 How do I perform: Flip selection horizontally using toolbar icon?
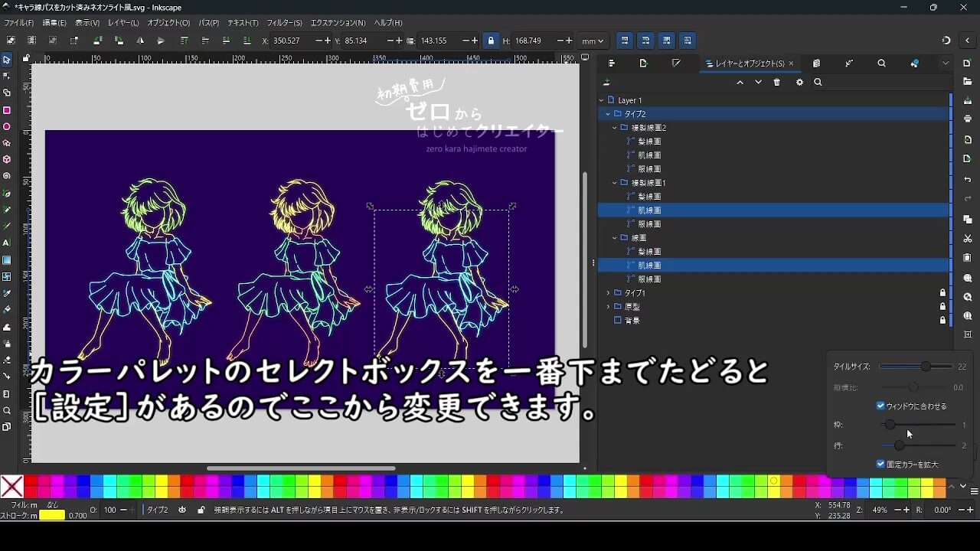[139, 41]
